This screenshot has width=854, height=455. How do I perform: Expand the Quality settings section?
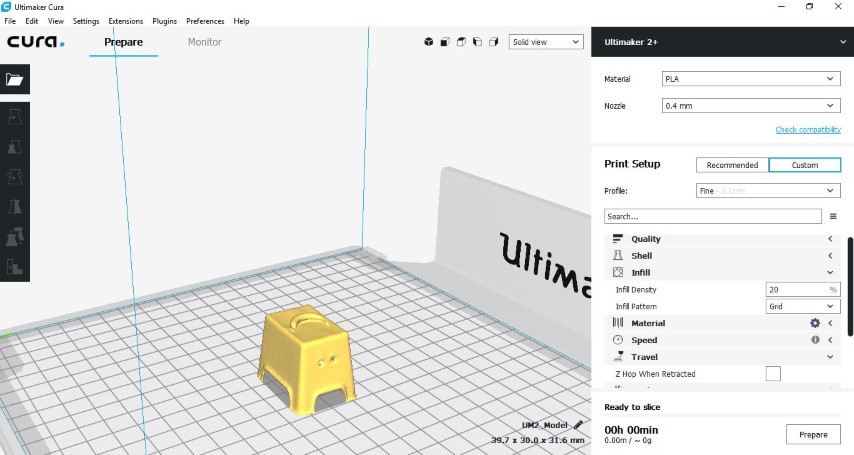(x=722, y=239)
